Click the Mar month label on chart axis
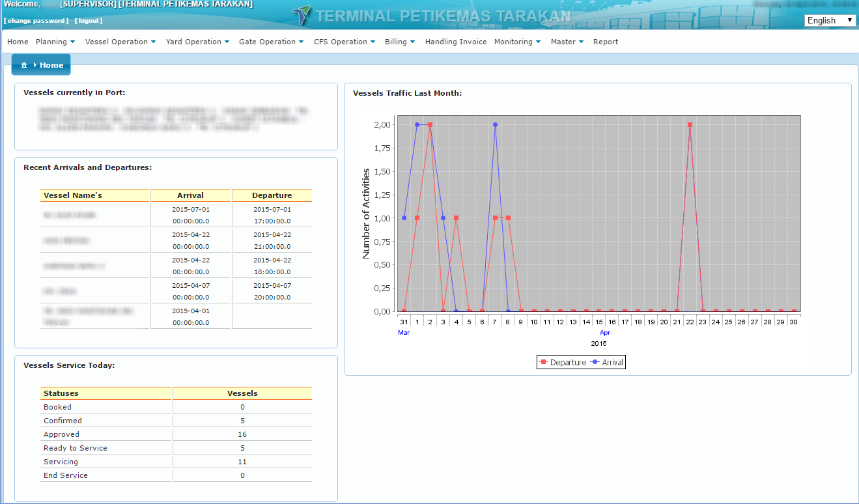The width and height of the screenshot is (859, 504). [x=404, y=333]
